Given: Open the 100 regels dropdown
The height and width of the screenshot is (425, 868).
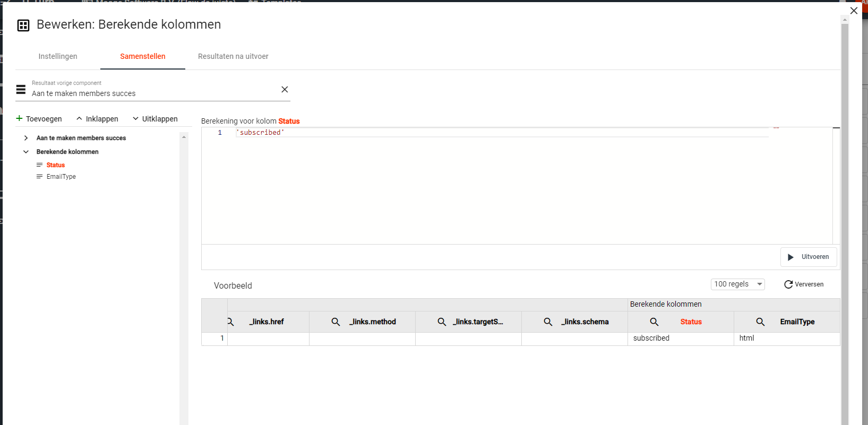Looking at the screenshot, I should pyautogui.click(x=737, y=284).
